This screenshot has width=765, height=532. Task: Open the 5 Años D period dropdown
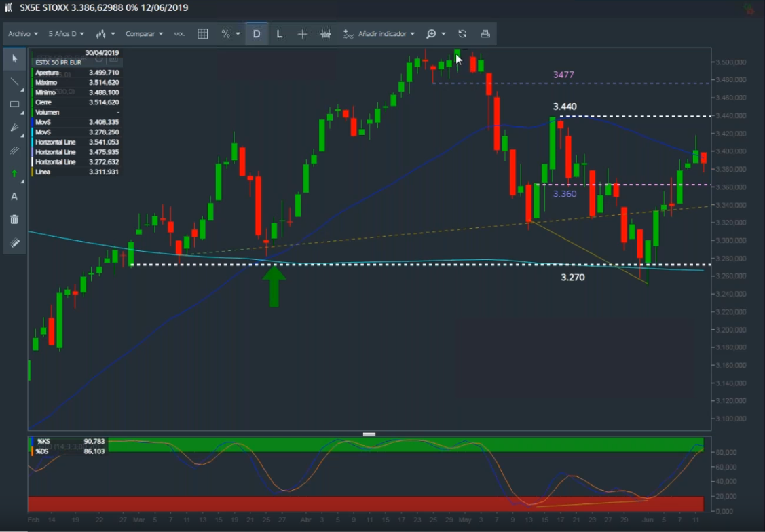coord(66,34)
